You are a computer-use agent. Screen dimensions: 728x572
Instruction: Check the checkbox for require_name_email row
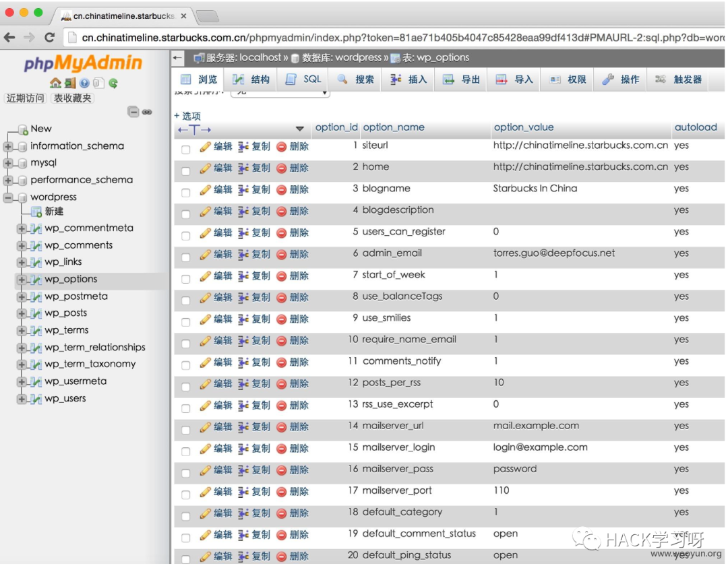coord(186,344)
